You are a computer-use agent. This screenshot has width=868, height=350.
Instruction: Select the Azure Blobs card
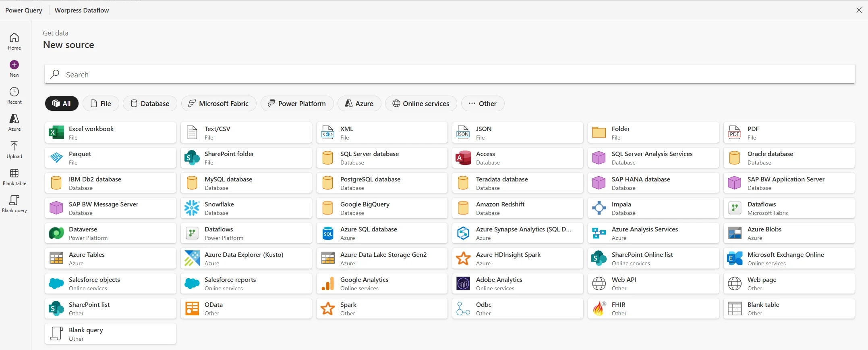789,233
